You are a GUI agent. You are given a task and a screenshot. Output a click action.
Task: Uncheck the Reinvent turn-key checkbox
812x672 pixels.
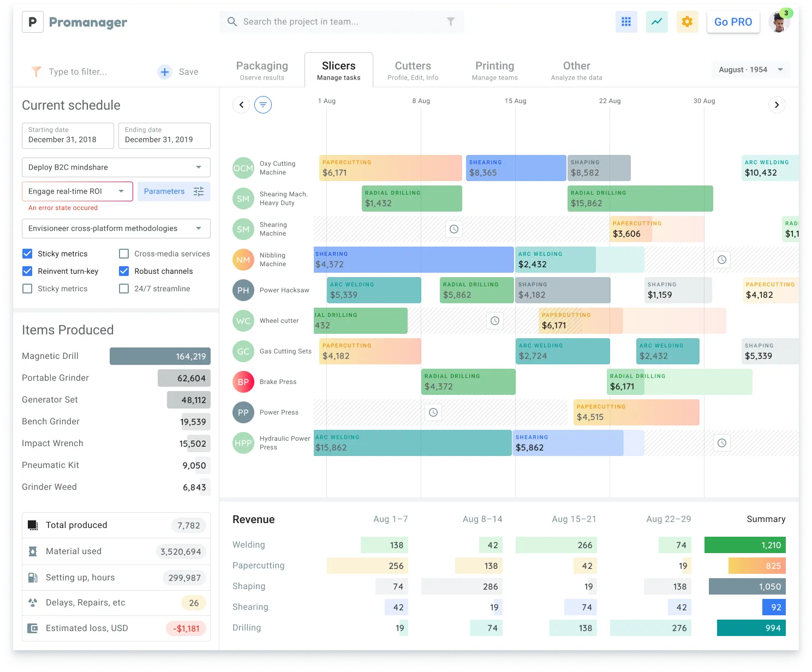tap(27, 271)
